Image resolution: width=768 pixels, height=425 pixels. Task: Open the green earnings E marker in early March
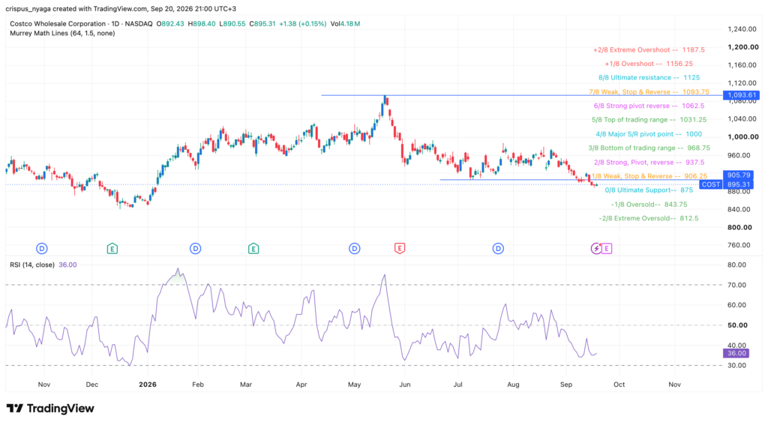tap(253, 249)
